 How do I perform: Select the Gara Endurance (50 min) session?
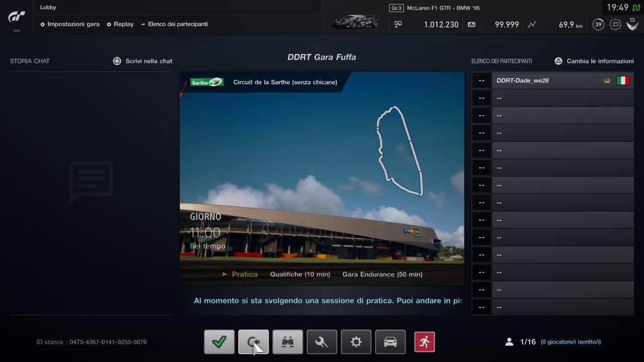click(382, 274)
